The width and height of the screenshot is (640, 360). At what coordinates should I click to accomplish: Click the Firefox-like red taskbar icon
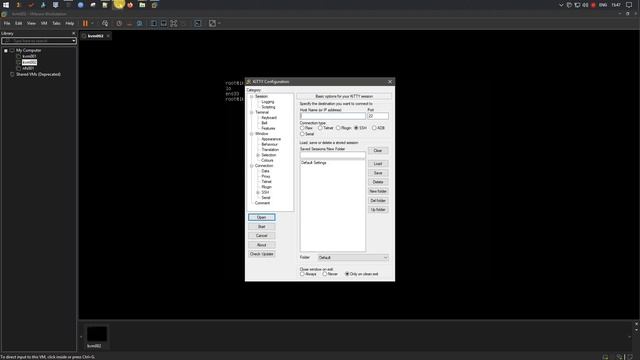(130, 5)
